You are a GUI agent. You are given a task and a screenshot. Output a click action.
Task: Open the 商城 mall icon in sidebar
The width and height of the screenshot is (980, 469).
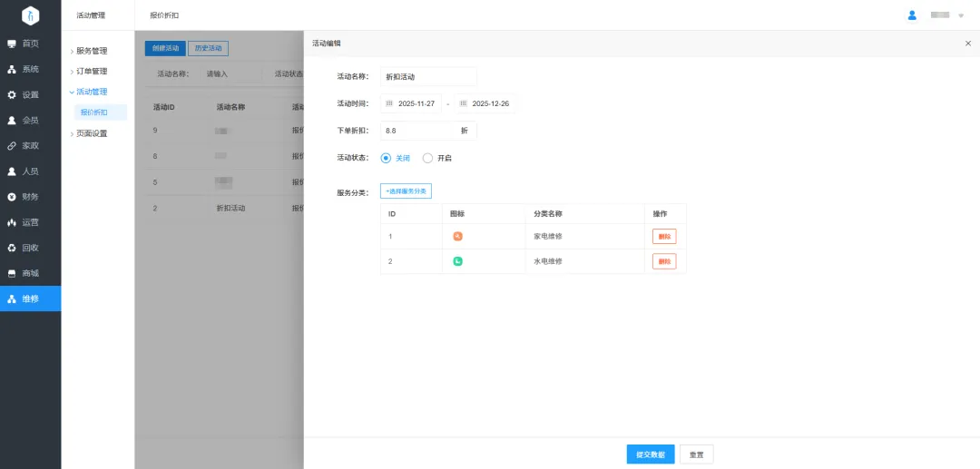click(x=12, y=273)
